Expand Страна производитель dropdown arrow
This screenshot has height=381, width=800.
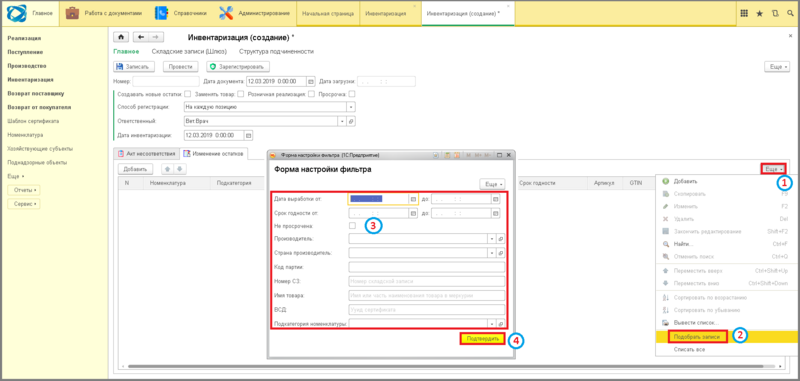click(492, 252)
